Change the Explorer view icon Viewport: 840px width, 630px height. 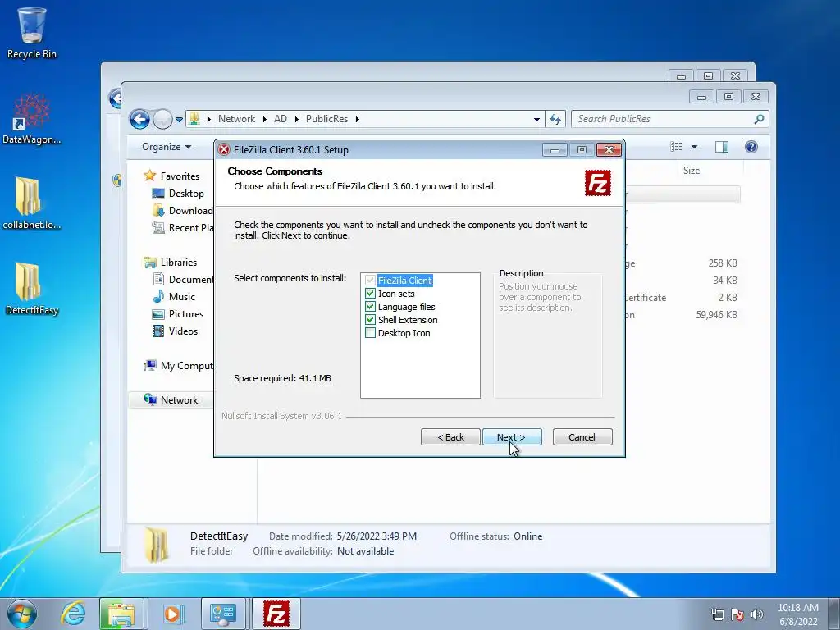pos(677,147)
